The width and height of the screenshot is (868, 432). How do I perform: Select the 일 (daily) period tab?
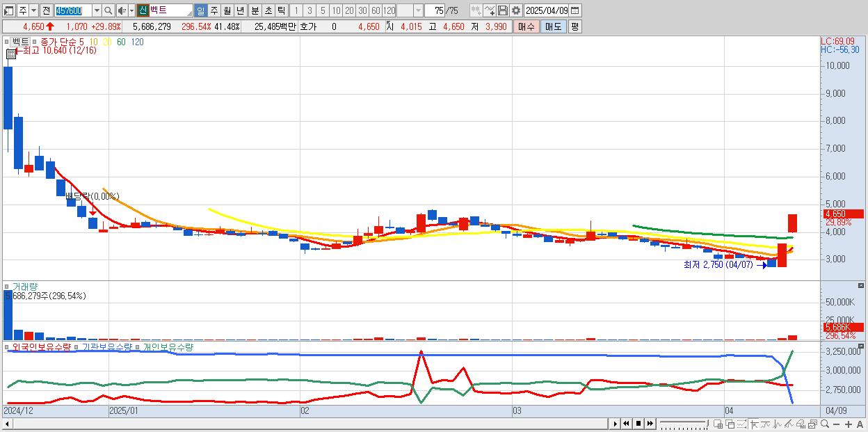[x=200, y=10]
